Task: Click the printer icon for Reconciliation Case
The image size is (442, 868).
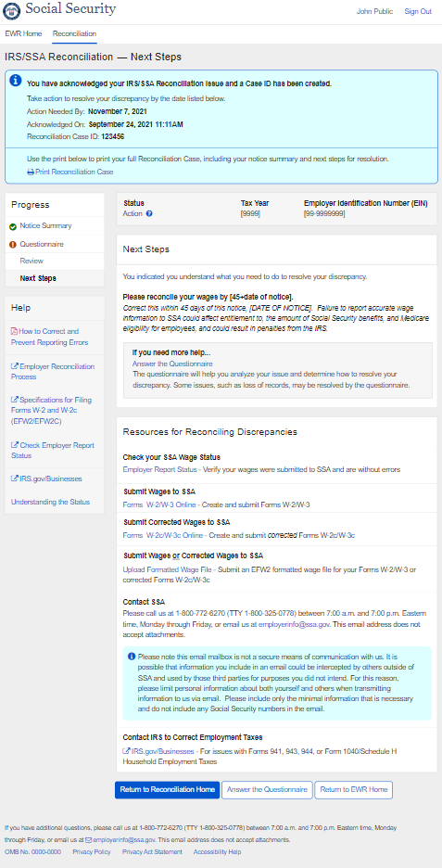Action: click(x=31, y=172)
